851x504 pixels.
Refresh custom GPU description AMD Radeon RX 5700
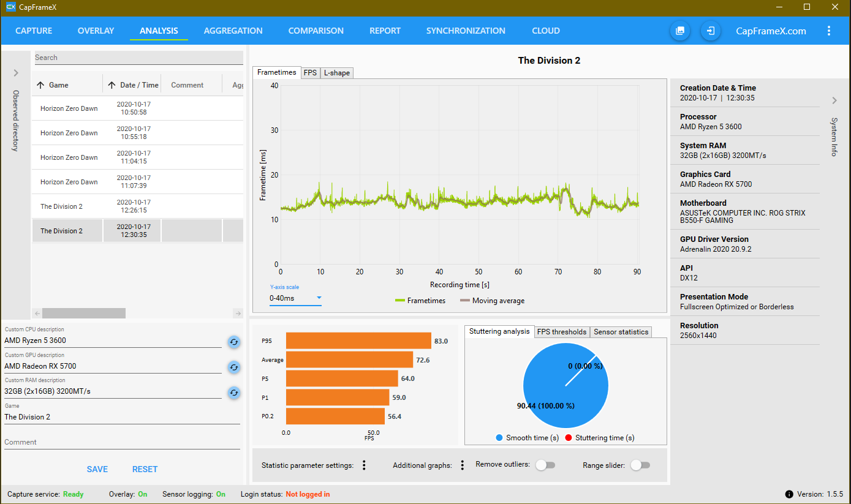point(234,367)
